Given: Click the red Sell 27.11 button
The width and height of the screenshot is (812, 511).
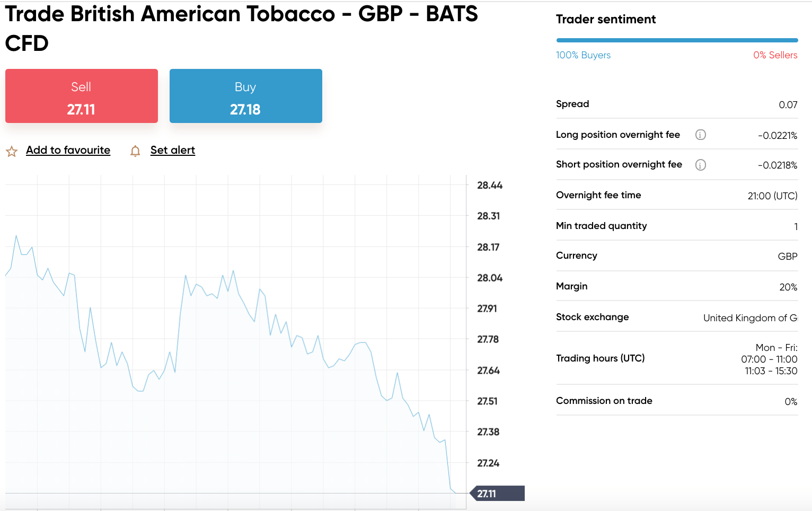Looking at the screenshot, I should point(82,96).
